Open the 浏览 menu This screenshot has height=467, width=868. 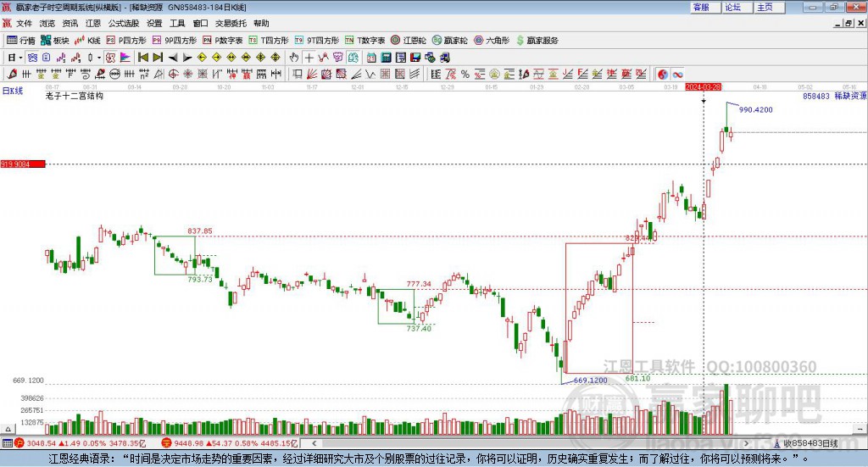tap(47, 23)
